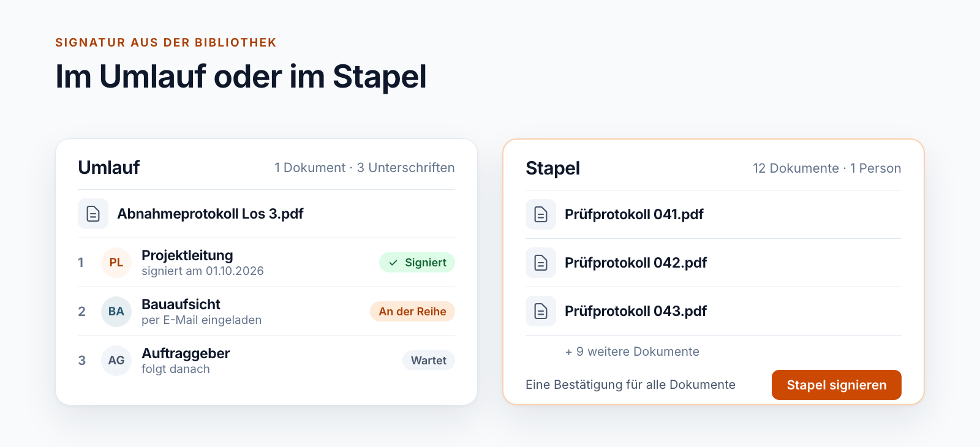Viewport: 980px width, 447px height.
Task: Click the Wartet status badge
Action: coord(429,361)
